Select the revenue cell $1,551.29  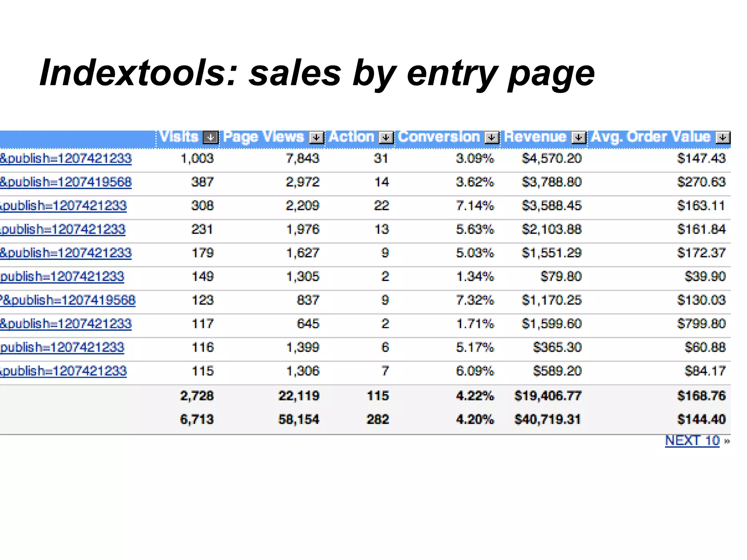pyautogui.click(x=551, y=253)
